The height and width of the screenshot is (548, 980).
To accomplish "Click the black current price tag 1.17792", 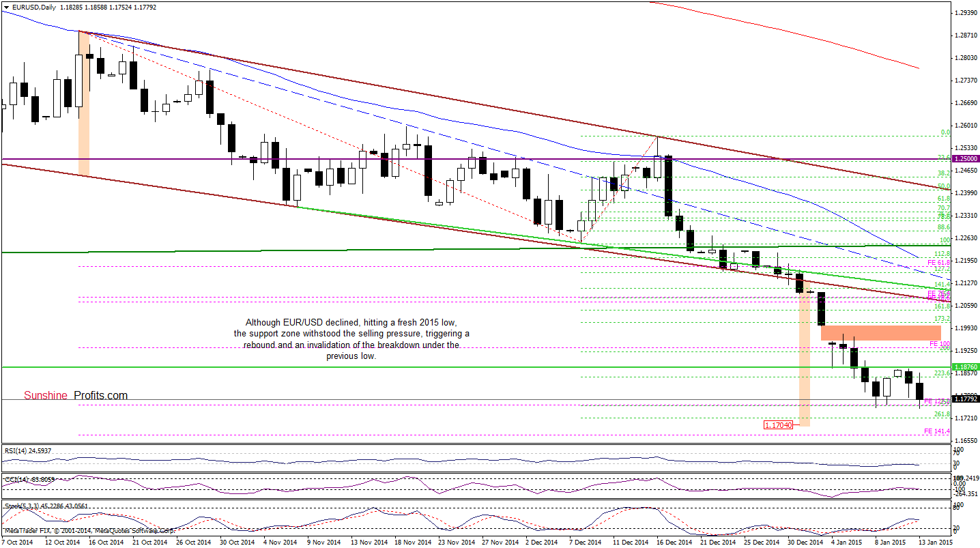I will 966,399.
